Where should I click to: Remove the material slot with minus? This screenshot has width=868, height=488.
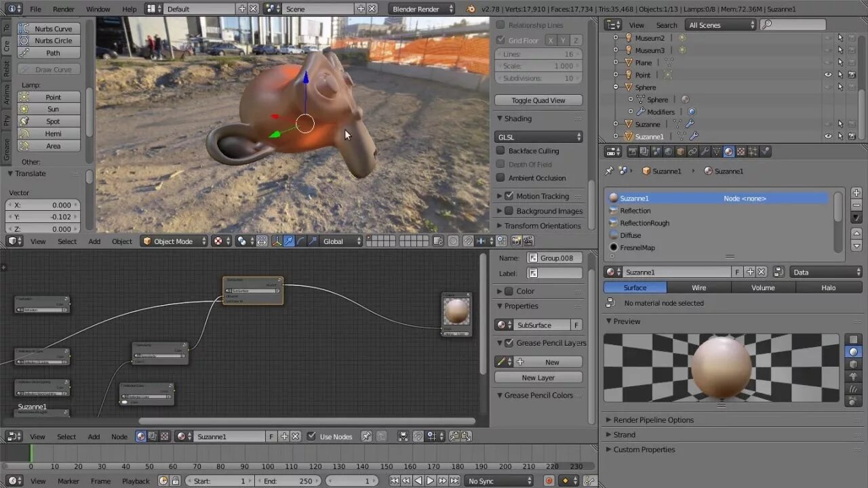click(856, 205)
